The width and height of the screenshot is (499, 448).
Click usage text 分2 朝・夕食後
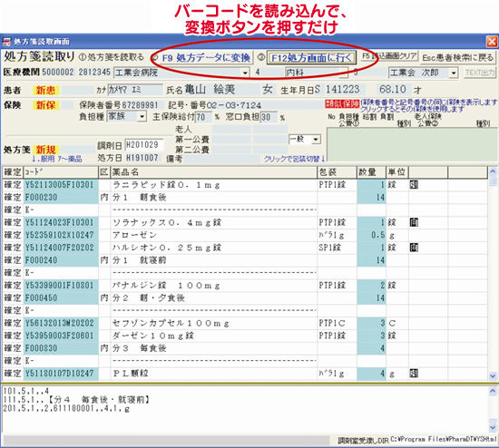[148, 298]
